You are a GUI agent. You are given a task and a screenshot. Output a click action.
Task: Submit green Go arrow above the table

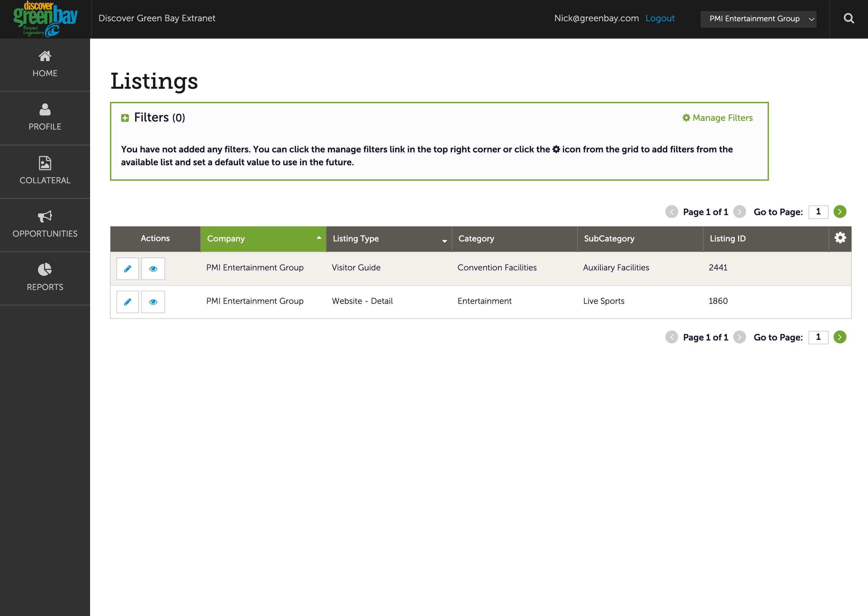(840, 212)
